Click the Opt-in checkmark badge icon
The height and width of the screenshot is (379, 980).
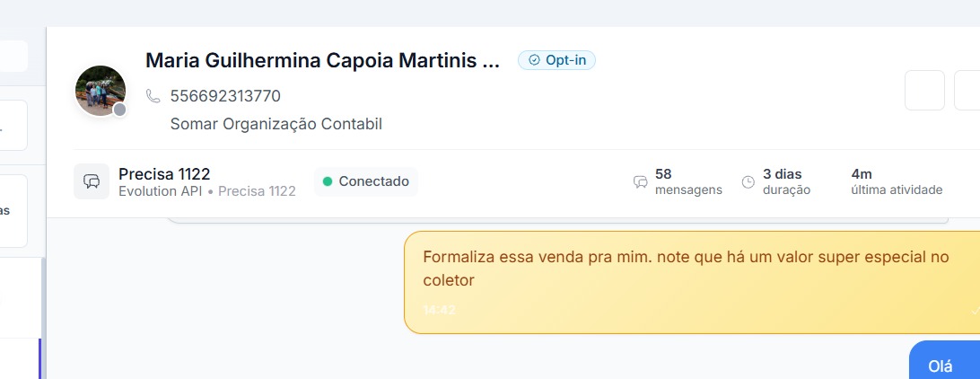[534, 60]
